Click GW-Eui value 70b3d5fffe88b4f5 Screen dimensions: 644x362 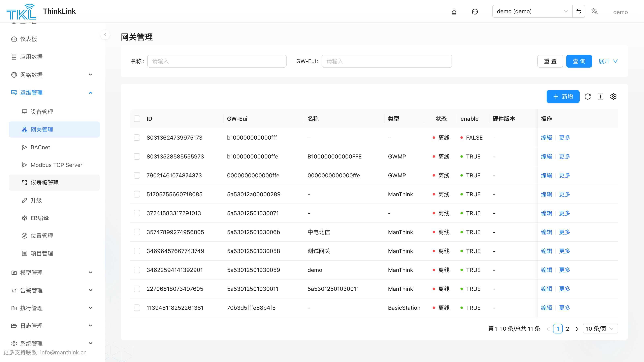click(251, 308)
